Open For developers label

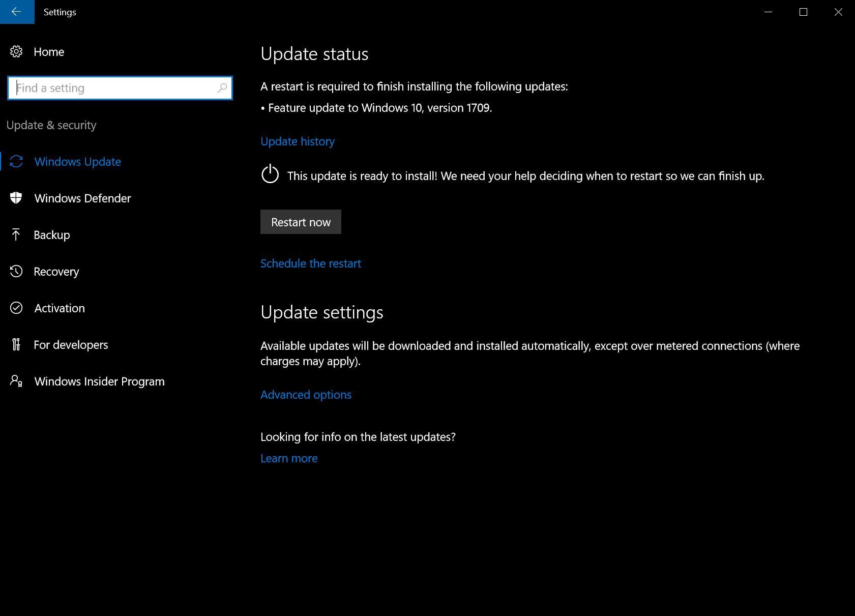tap(71, 345)
